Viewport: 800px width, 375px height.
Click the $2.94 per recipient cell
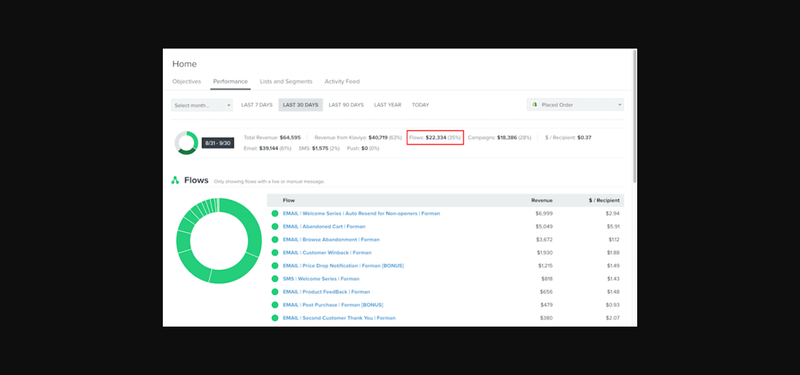coord(613,214)
